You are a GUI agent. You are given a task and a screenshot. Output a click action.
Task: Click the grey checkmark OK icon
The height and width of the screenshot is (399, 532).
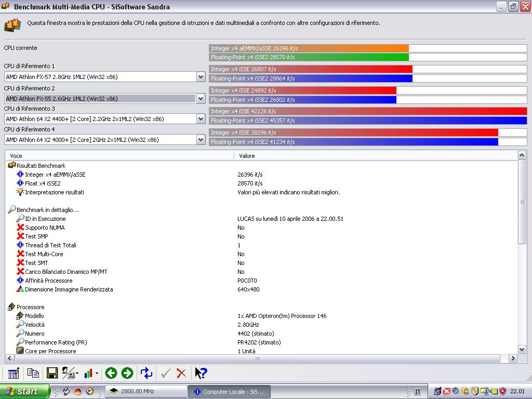pyautogui.click(x=166, y=374)
